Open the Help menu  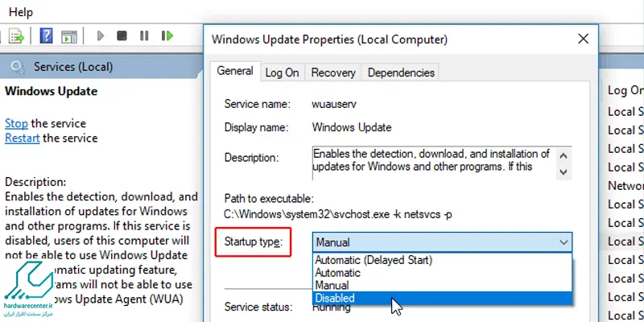pos(21,12)
